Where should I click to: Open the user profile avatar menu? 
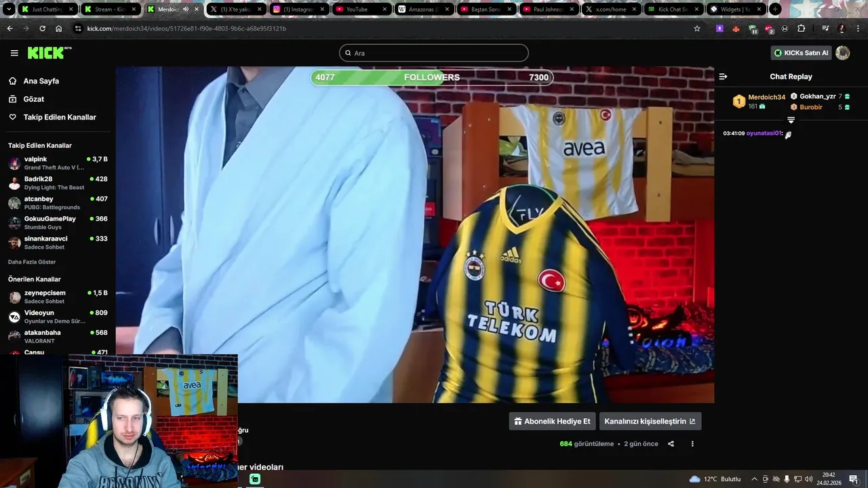click(843, 53)
